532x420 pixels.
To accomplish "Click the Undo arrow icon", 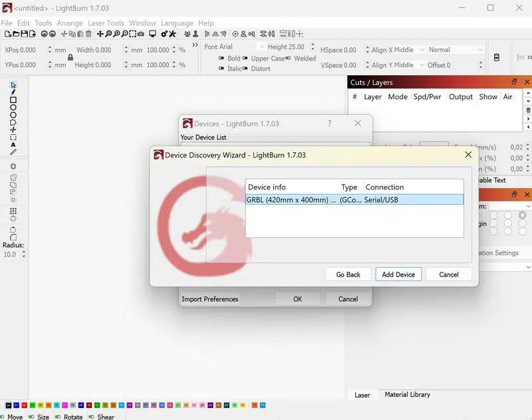I will (44, 34).
